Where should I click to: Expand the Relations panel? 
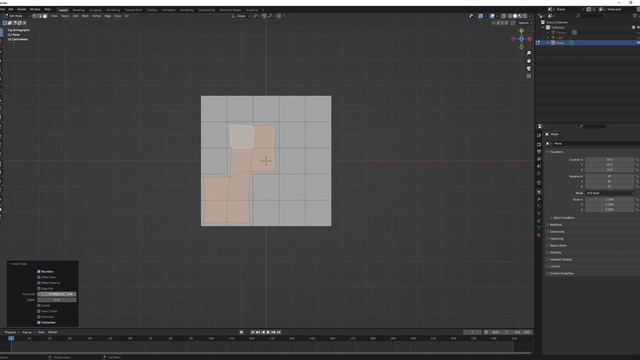coord(556,225)
